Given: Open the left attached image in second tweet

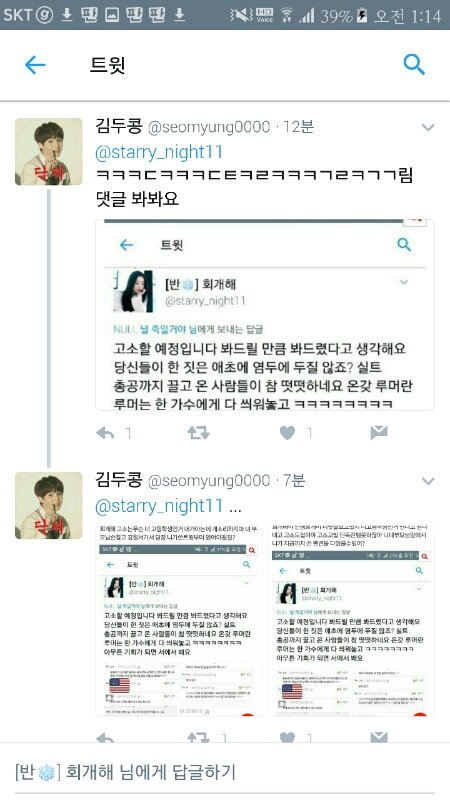Looking at the screenshot, I should point(179,620).
